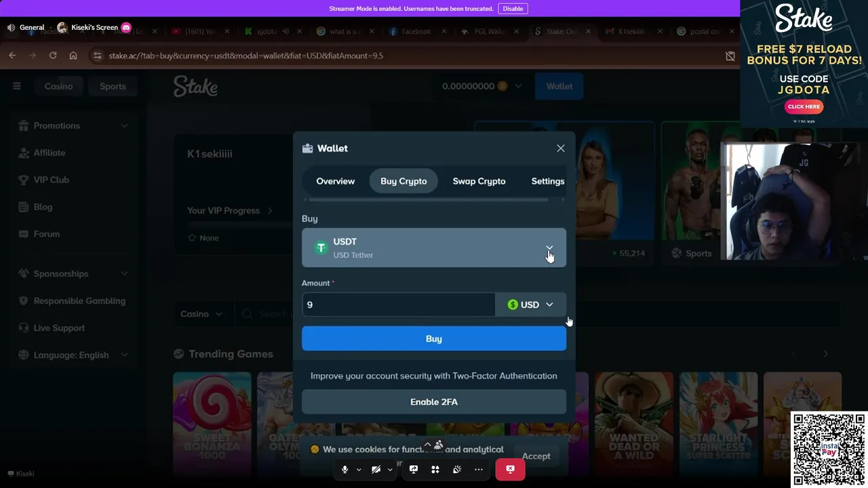The height and width of the screenshot is (488, 868).
Task: Select the Casino header tab
Action: (58, 86)
